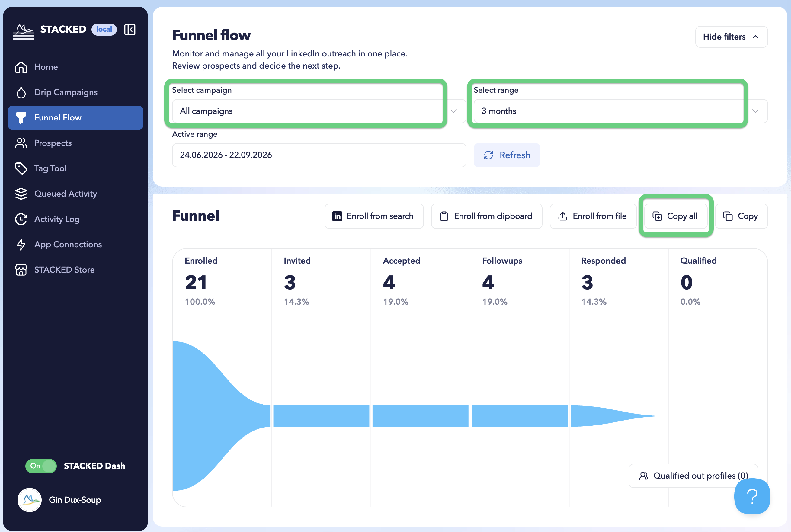Open the Select campaign dropdown
Viewport: 791px width, 532px height.
coord(319,111)
